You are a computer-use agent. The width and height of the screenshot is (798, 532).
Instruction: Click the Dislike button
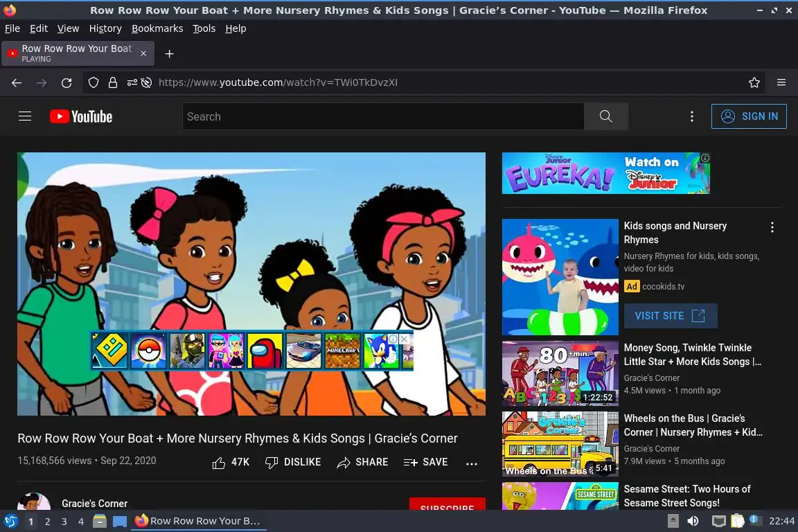pyautogui.click(x=293, y=462)
